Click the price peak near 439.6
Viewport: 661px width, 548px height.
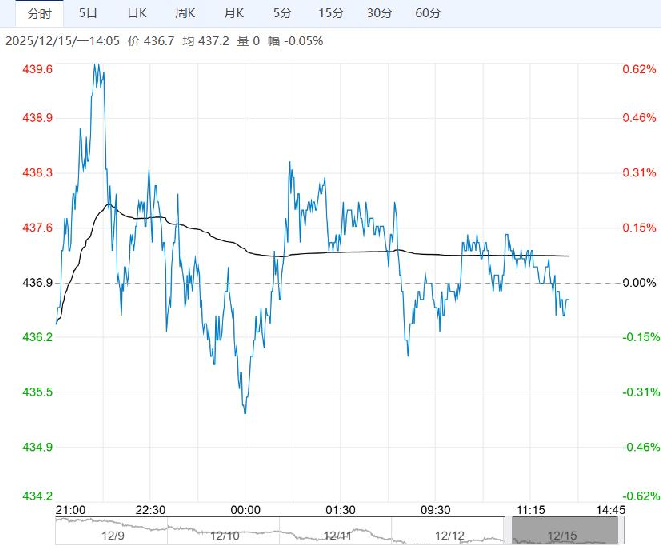tap(96, 66)
